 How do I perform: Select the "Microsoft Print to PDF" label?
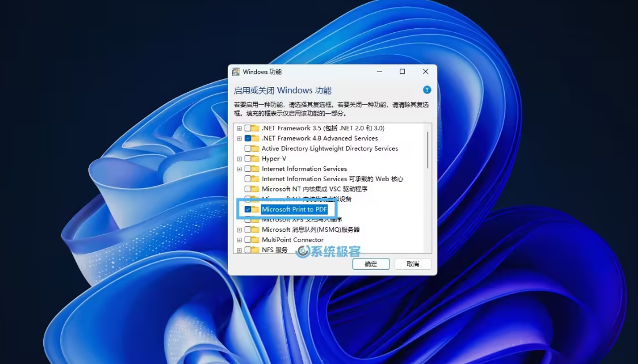[x=294, y=209]
